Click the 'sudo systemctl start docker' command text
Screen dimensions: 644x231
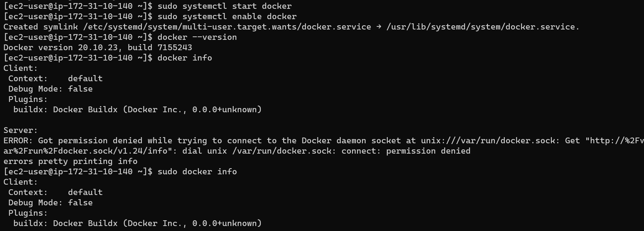pyautogui.click(x=224, y=6)
